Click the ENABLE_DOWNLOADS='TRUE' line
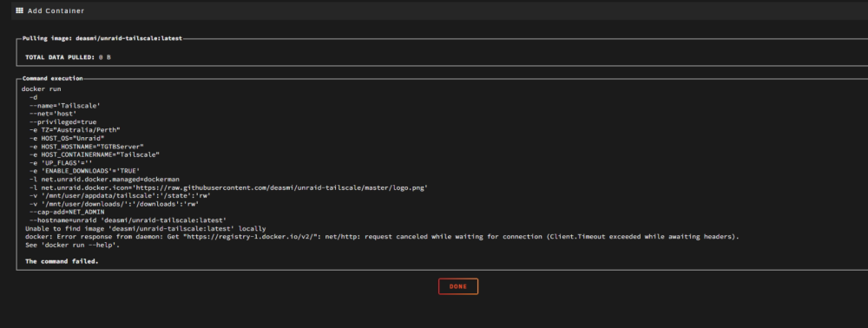The width and height of the screenshot is (868, 328). tap(85, 171)
